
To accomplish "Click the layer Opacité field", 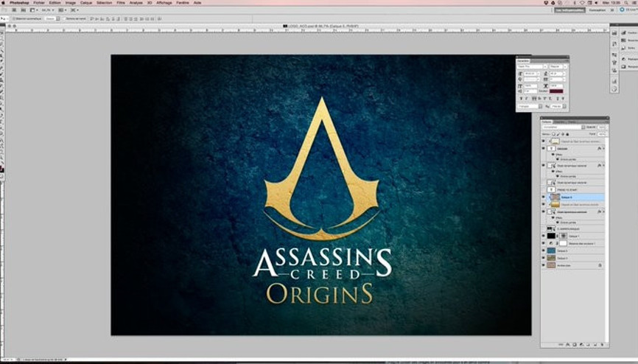I will [601, 127].
